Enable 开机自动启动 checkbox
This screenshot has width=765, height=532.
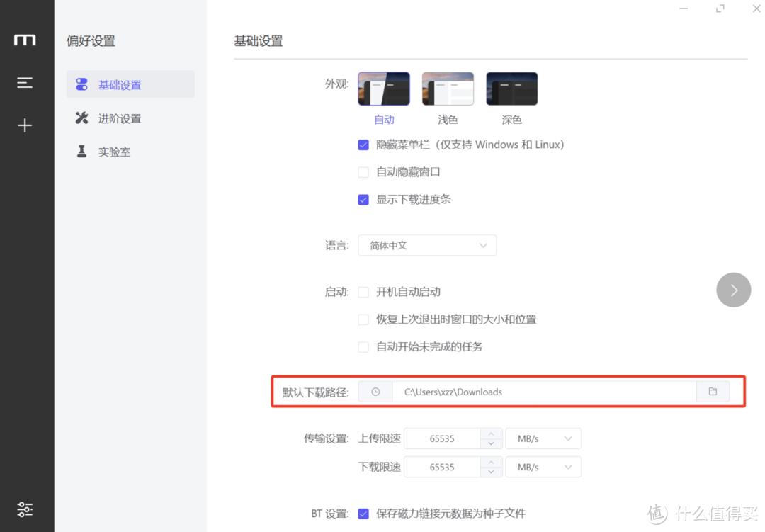coord(363,293)
